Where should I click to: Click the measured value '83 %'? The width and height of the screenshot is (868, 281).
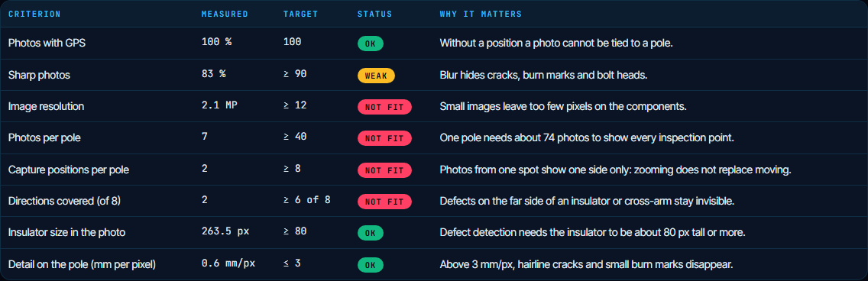(214, 73)
